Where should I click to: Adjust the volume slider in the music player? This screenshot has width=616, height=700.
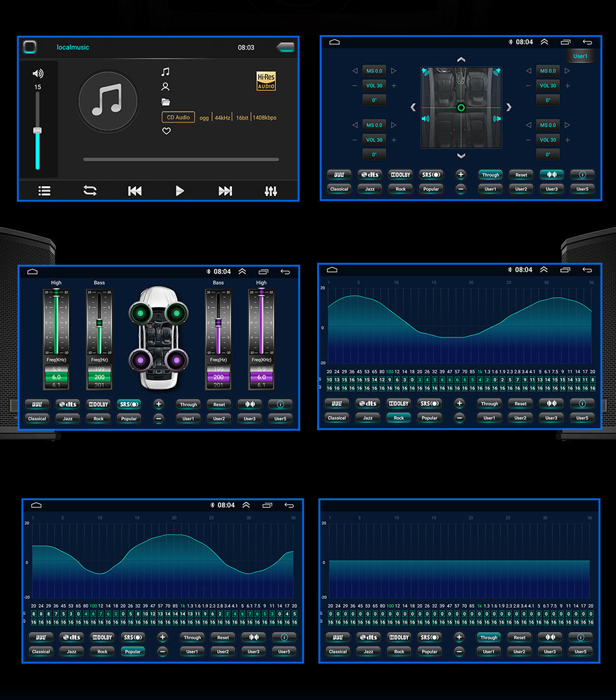pyautogui.click(x=38, y=130)
